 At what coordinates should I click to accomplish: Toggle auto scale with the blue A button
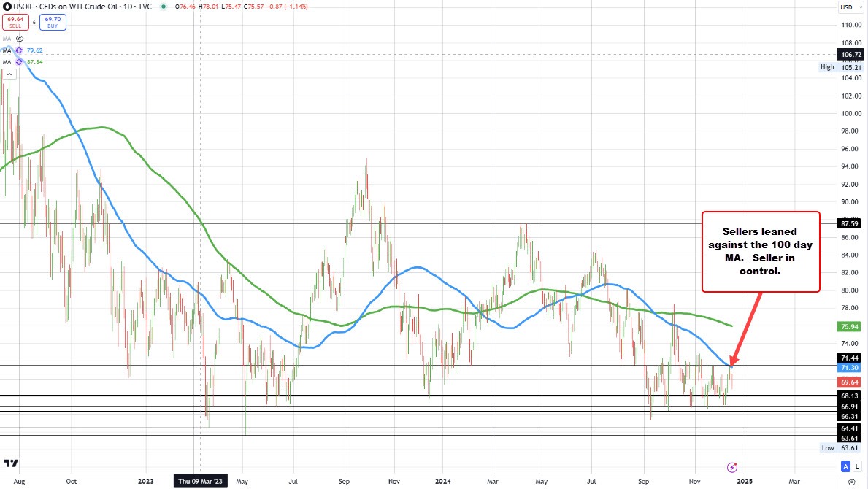(845, 466)
